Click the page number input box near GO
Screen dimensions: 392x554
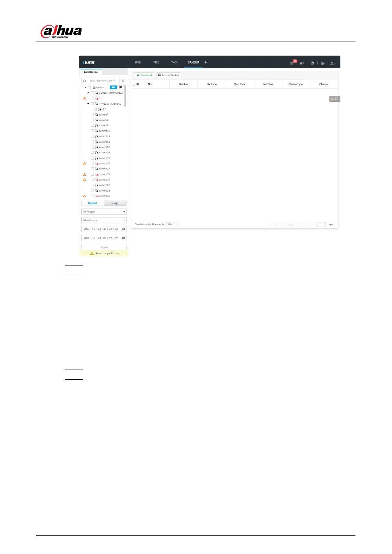[321, 224]
